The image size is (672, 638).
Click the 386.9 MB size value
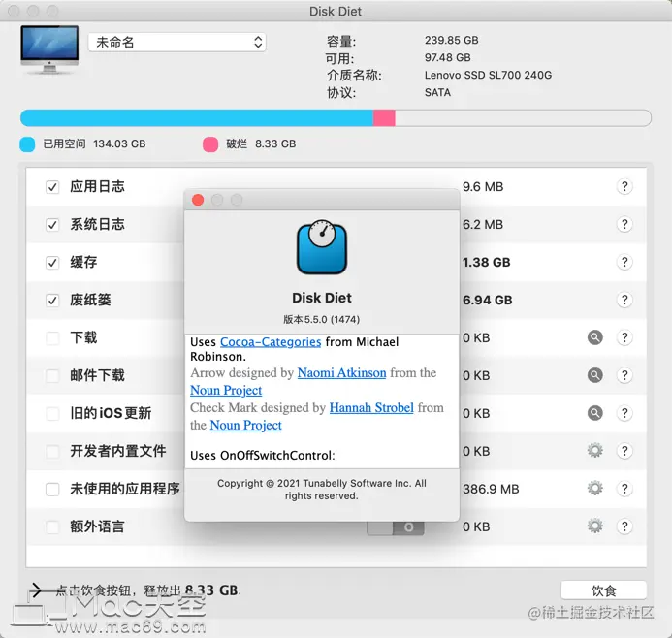(x=491, y=489)
